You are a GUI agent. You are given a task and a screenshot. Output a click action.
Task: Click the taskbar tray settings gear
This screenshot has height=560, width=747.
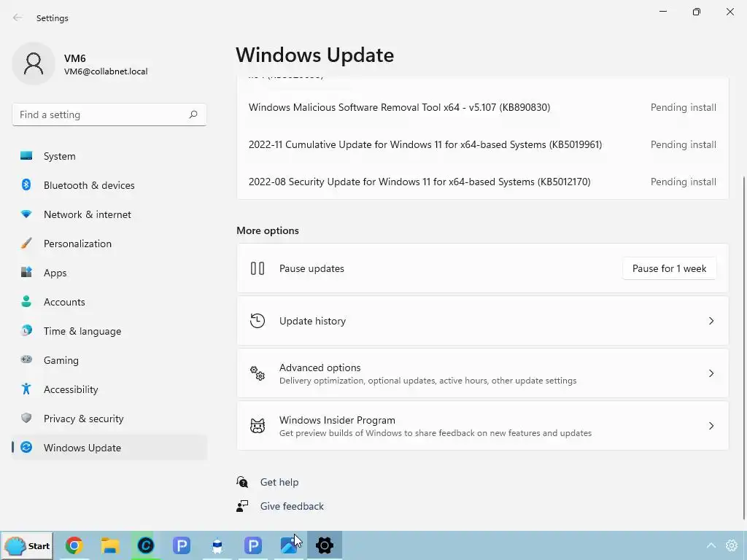point(731,545)
